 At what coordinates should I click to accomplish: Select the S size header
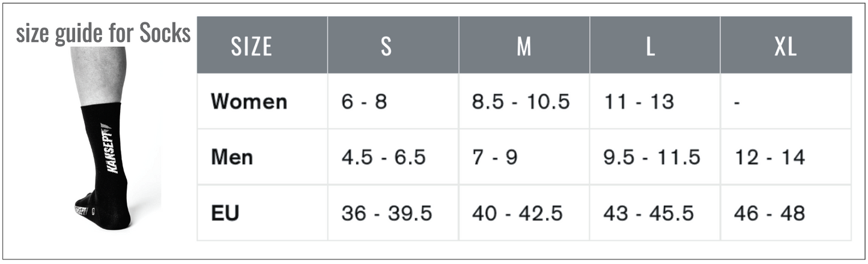386,46
